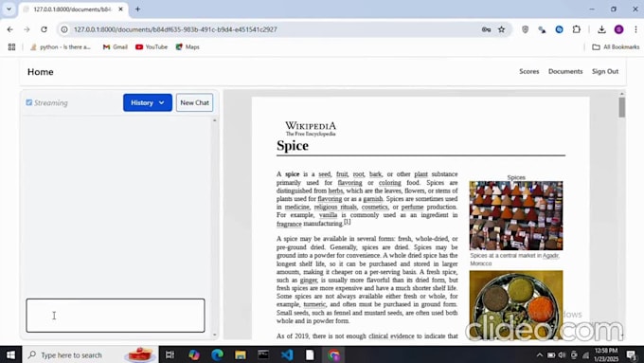Bookmark this page with the star
This screenshot has height=363, width=644.
[x=502, y=29]
